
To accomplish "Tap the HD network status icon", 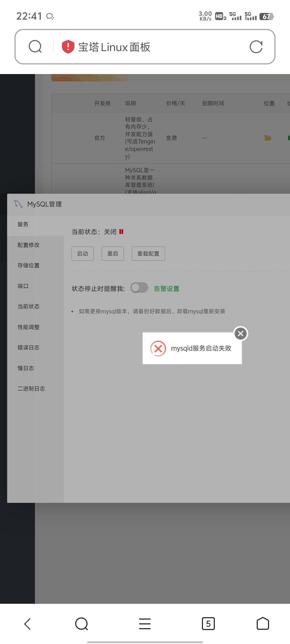I will click(x=221, y=16).
